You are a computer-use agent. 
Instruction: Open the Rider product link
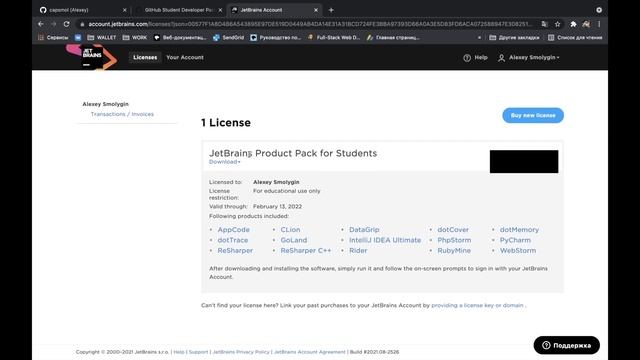pyautogui.click(x=358, y=251)
